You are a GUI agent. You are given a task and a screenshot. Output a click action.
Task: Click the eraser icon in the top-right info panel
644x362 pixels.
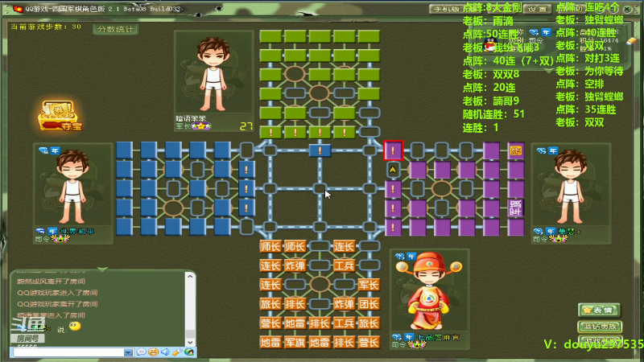[631, 41]
